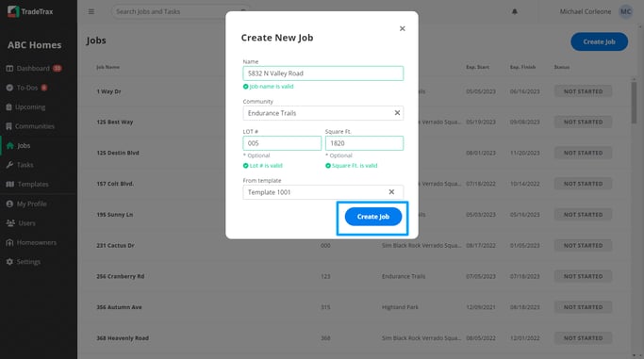Clear the Endurance Trails community selection
This screenshot has height=359, width=644.
pyautogui.click(x=397, y=113)
